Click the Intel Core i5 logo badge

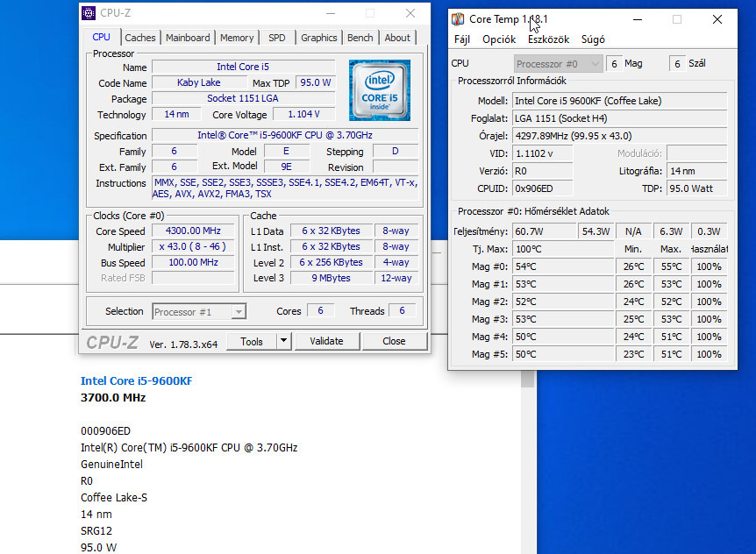pyautogui.click(x=380, y=90)
